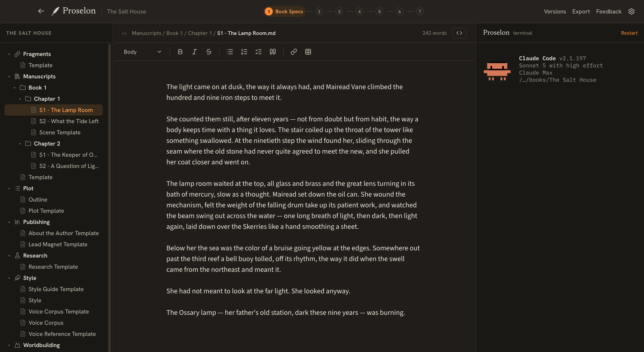The width and height of the screenshot is (644, 352).
Task: Click the Publishing section icon
Action: point(17,222)
